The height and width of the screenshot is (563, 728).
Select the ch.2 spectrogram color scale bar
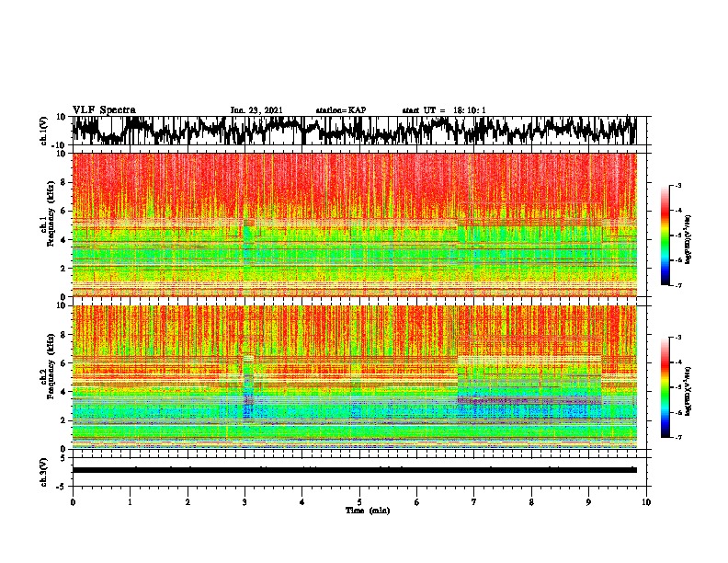tap(665, 387)
